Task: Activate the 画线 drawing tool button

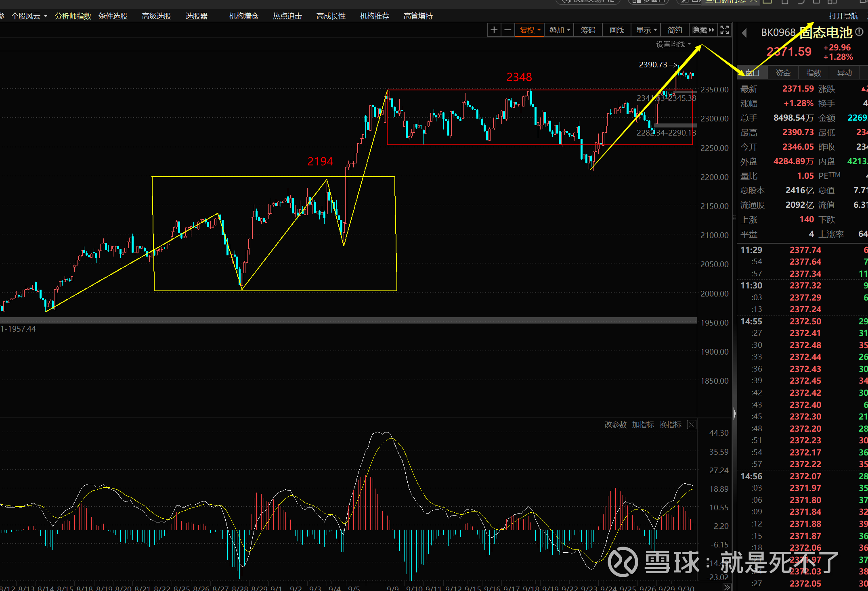Action: [x=616, y=30]
